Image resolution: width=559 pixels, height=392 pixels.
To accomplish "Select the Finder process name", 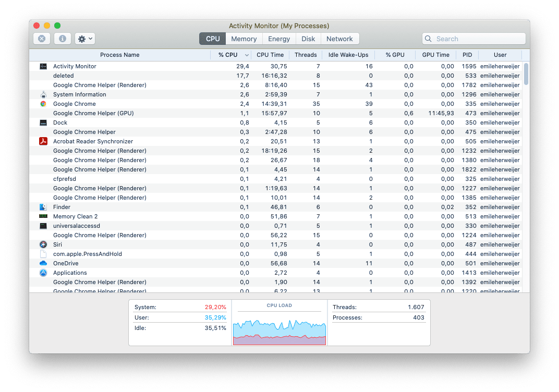I will 62,207.
